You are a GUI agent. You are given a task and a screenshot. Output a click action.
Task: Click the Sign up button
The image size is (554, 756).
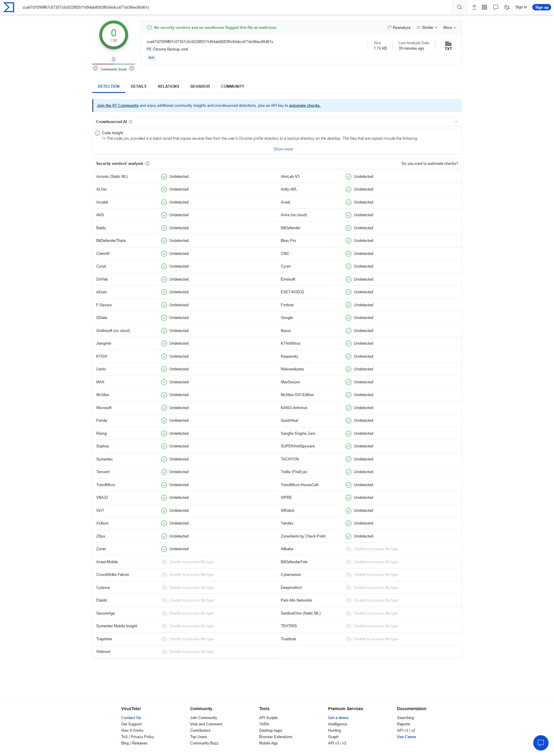pos(542,8)
